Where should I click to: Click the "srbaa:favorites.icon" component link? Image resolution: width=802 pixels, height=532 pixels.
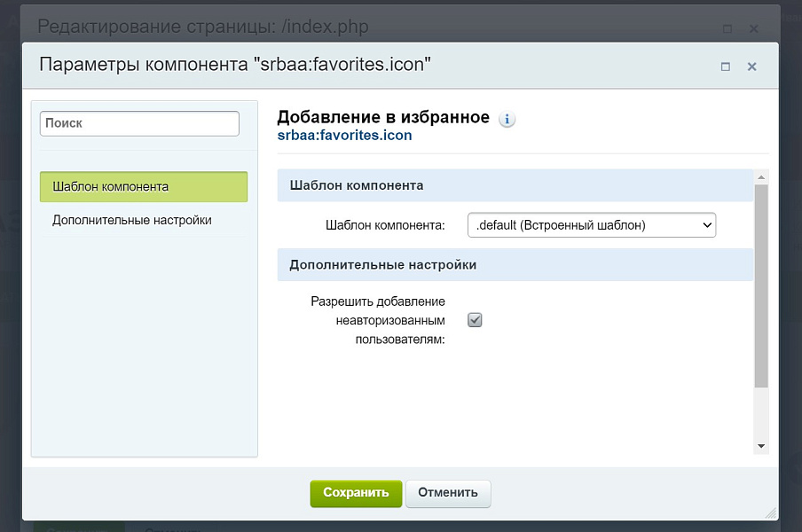coord(344,135)
